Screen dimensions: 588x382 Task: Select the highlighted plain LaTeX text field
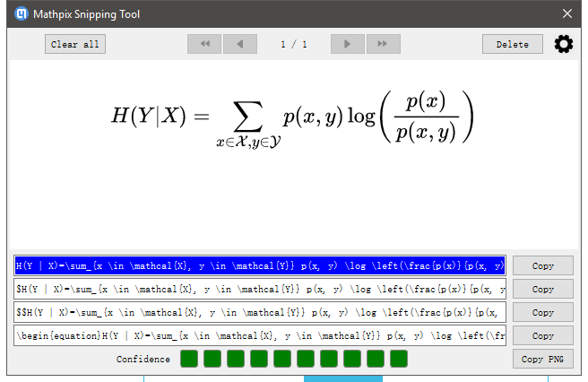(260, 265)
